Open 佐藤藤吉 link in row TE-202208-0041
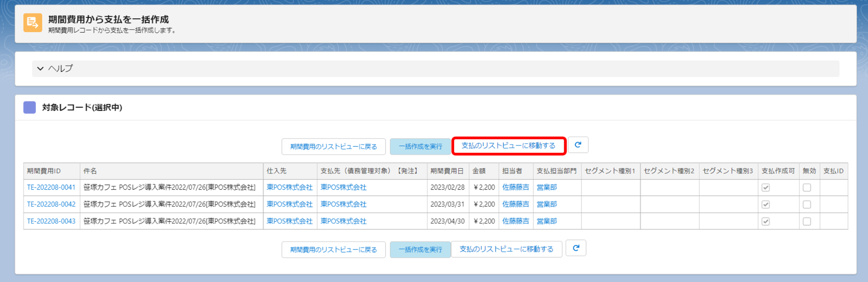This screenshot has height=282, width=868. [516, 187]
